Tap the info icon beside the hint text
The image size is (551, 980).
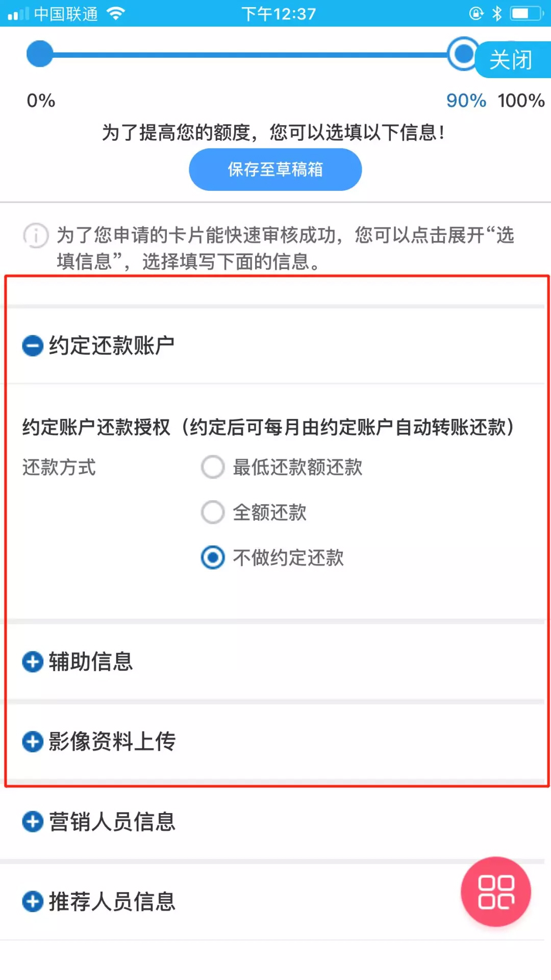click(x=36, y=236)
